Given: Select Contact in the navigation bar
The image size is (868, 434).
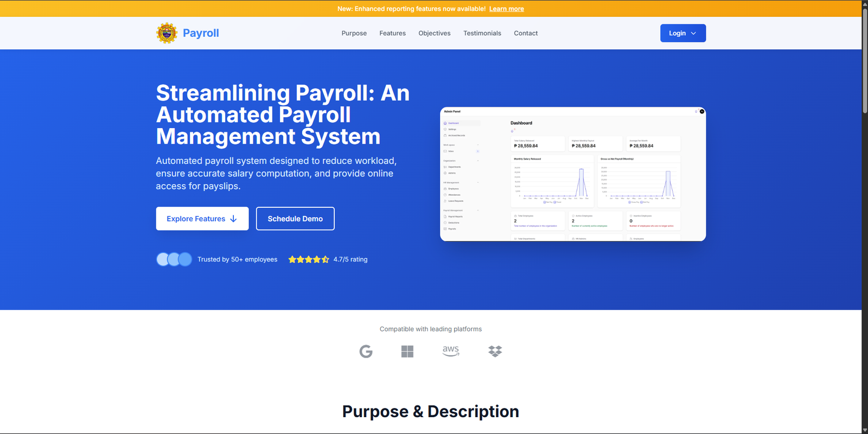Looking at the screenshot, I should point(526,33).
